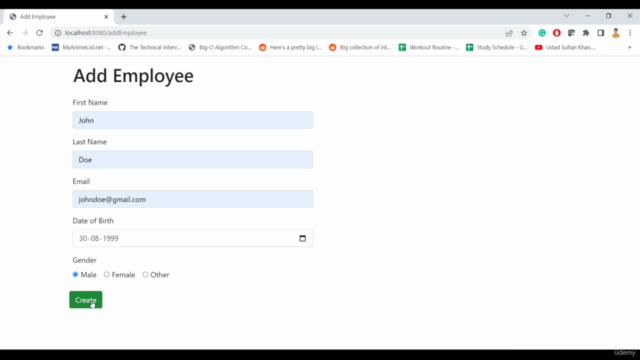
Task: Click the green Create button
Action: [x=86, y=300]
